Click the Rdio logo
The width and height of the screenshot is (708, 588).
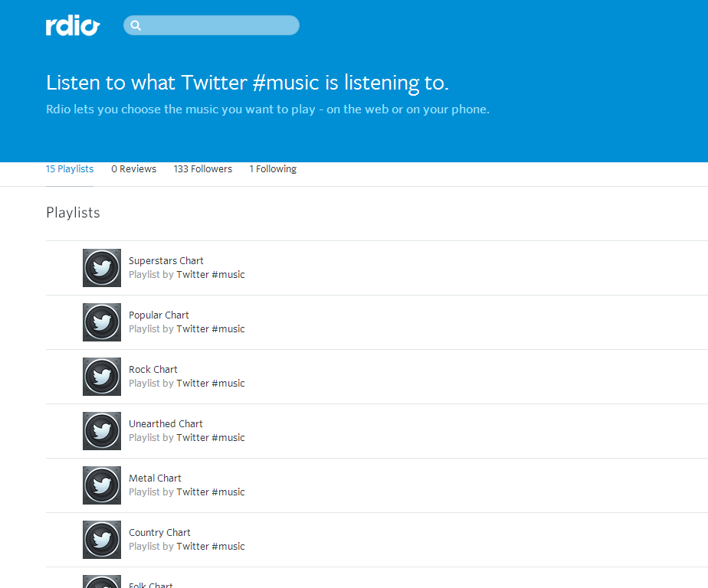coord(73,25)
